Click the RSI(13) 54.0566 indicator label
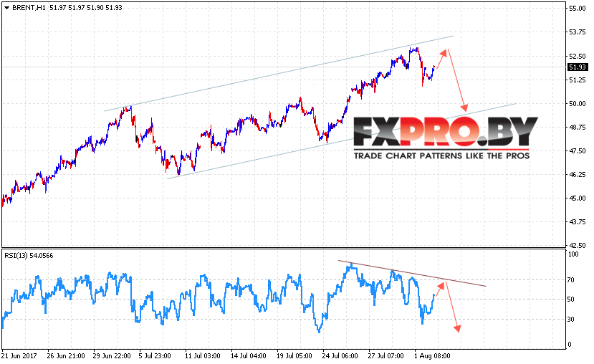This screenshot has height=364, width=594. pyautogui.click(x=29, y=256)
